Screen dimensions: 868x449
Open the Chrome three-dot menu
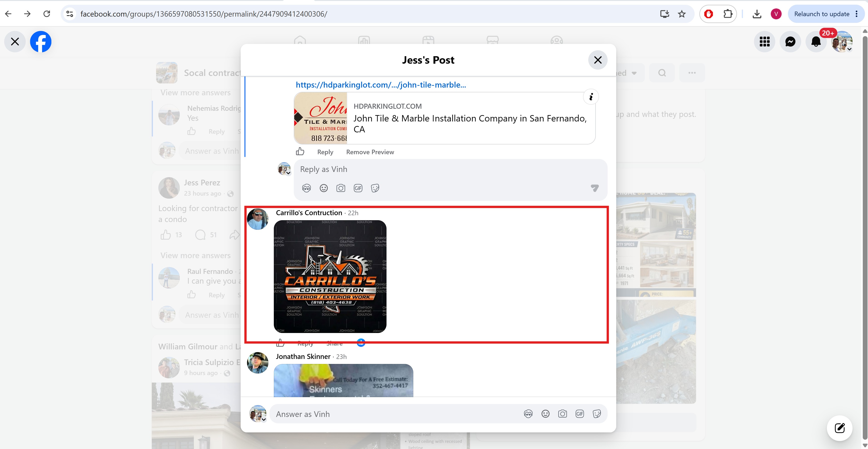pos(857,14)
